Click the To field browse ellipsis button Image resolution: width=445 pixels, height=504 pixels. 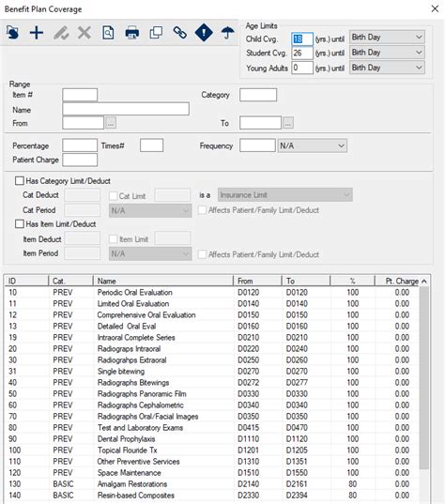click(x=288, y=123)
